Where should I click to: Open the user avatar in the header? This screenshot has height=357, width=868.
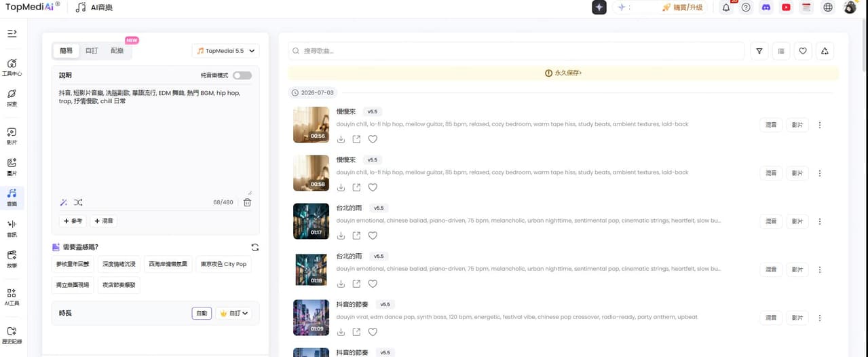[x=850, y=7]
